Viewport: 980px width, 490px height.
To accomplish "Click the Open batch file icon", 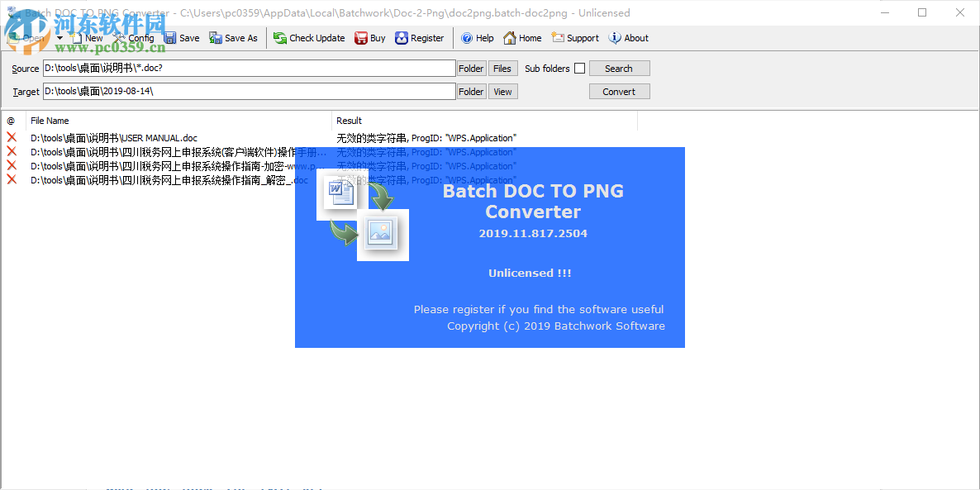I will (x=13, y=37).
